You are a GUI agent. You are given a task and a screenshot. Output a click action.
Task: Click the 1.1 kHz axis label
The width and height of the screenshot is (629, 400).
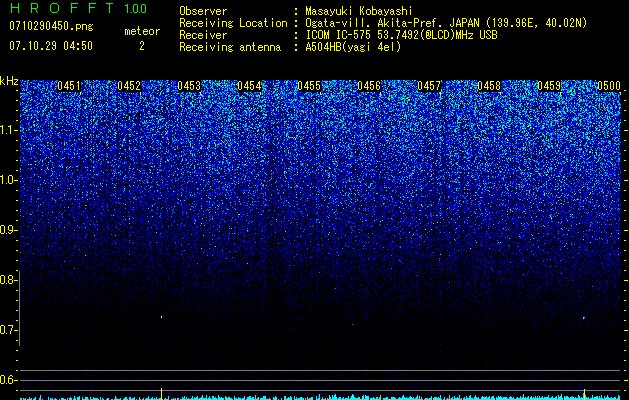[7, 130]
